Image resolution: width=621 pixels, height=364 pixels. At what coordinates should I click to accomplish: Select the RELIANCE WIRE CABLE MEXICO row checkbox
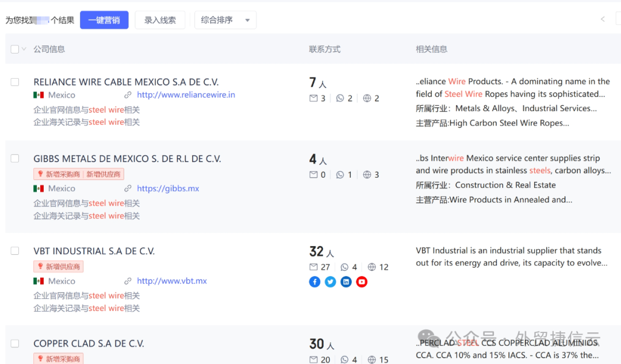14,82
